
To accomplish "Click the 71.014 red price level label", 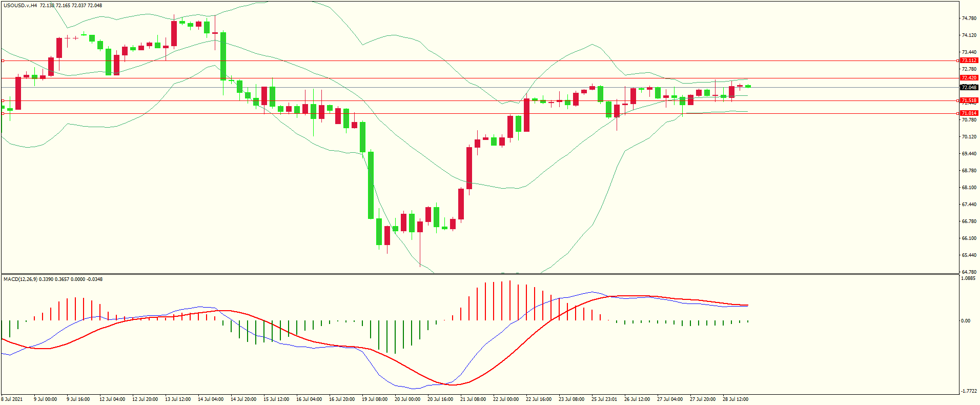I will point(968,113).
